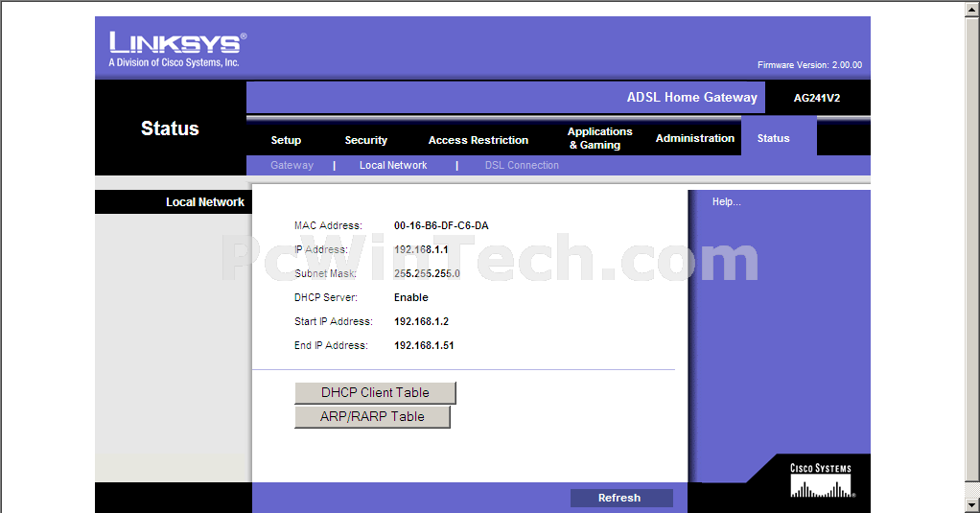Open the Help... link
Image resolution: width=980 pixels, height=513 pixels.
tap(726, 201)
